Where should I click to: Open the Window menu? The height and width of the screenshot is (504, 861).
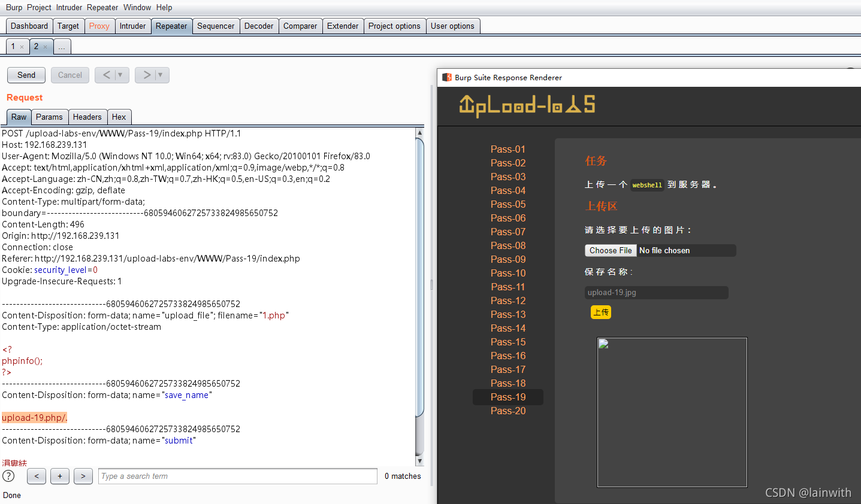click(x=137, y=7)
